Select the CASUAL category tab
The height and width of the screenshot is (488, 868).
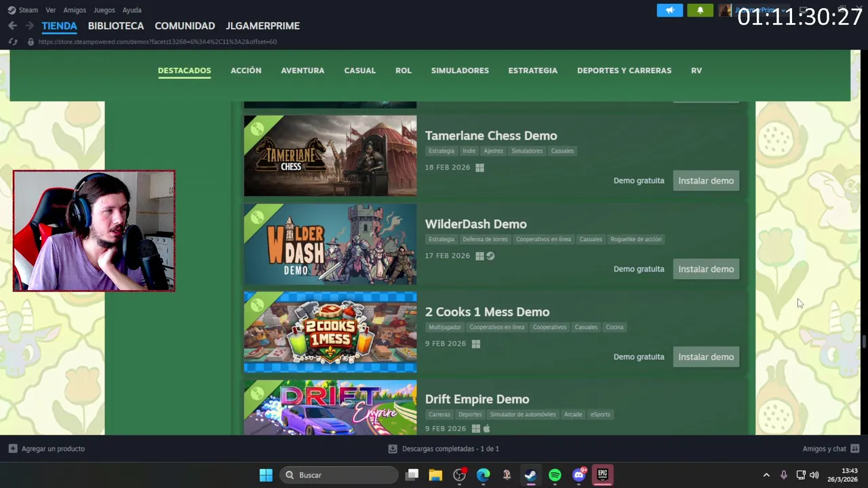pyautogui.click(x=360, y=70)
